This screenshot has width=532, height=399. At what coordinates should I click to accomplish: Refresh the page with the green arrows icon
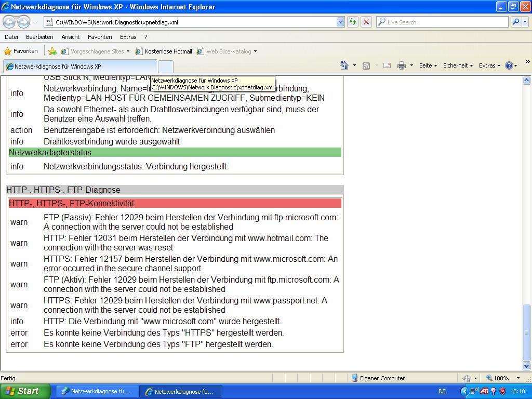click(353, 22)
